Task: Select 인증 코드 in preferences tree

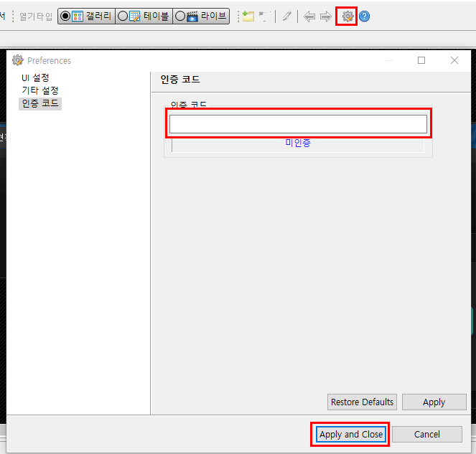Action: (x=40, y=103)
